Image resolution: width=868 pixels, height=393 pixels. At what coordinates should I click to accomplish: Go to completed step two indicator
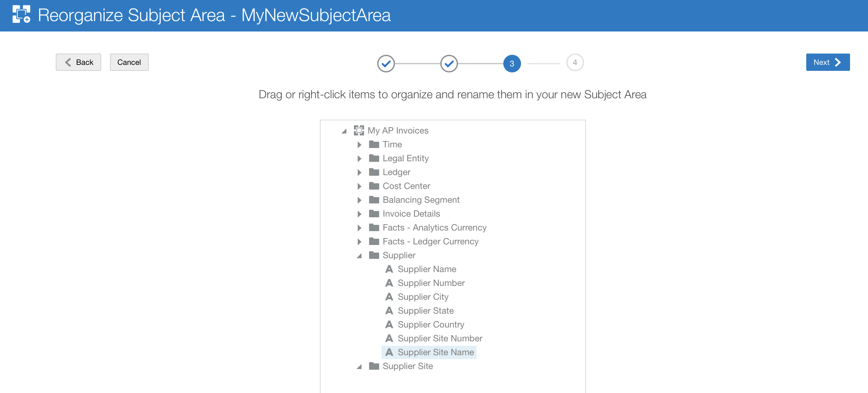pos(449,63)
